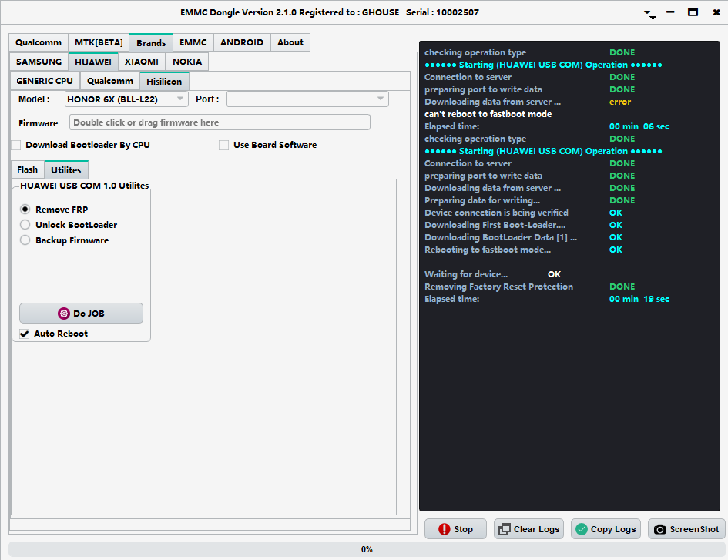Open the title bar dropdown arrow menu

tap(649, 14)
